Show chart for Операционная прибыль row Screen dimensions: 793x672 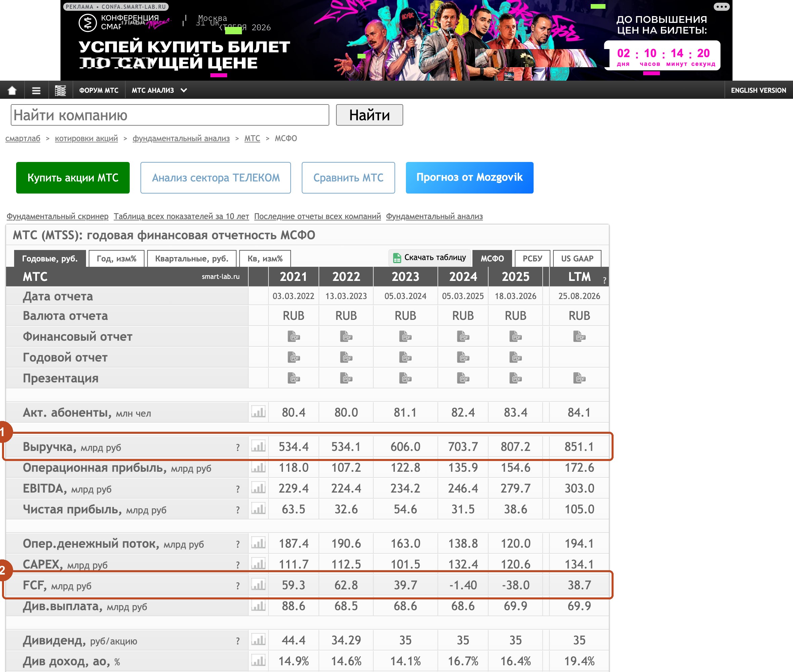pyautogui.click(x=258, y=467)
